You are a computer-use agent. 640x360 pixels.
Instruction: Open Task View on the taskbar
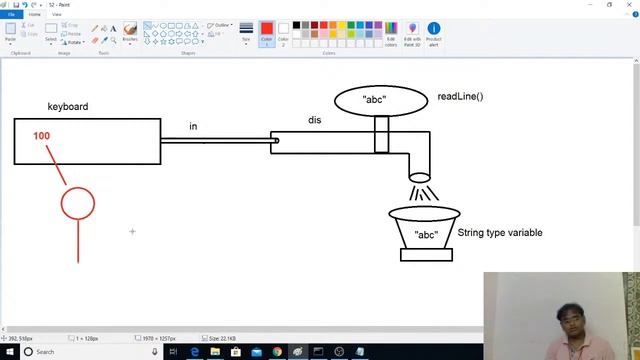point(173,352)
